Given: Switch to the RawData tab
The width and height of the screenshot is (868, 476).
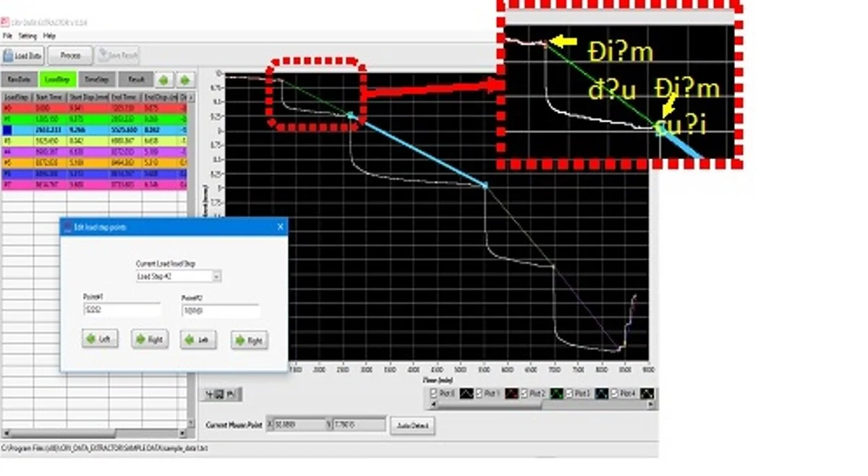Looking at the screenshot, I should (x=20, y=79).
